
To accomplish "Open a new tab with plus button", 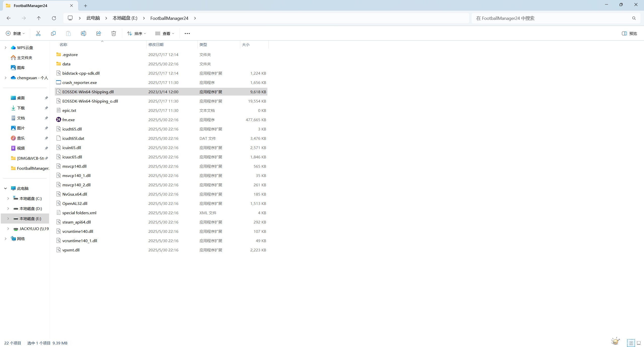I will coord(86,6).
